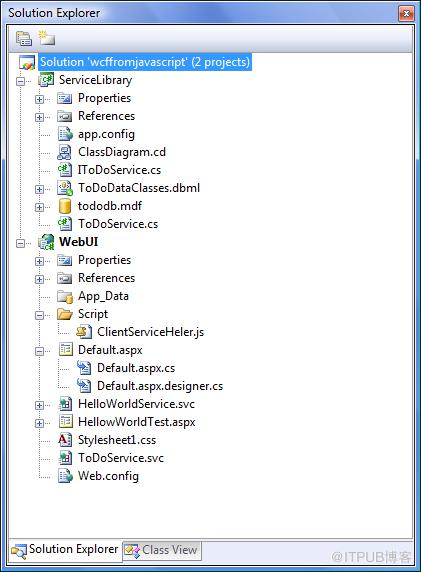Screen dimensions: 421x572
Task: Select the Default.aspx.designer.cs file name
Action: click(160, 386)
